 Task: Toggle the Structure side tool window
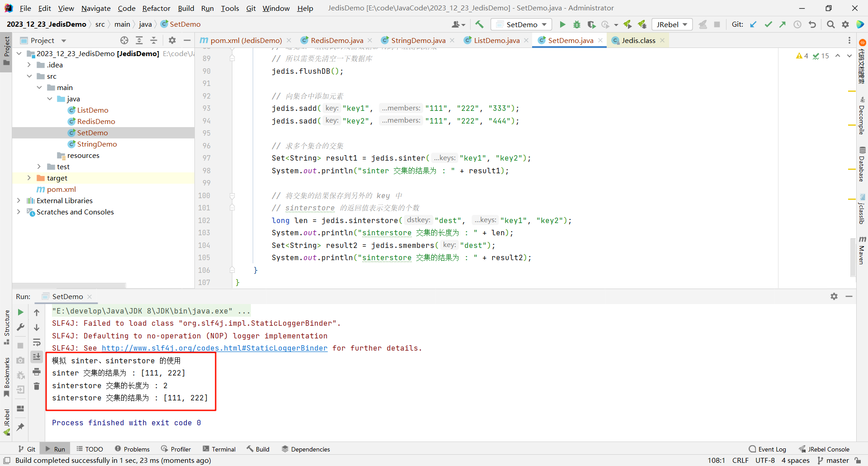pyautogui.click(x=6, y=327)
